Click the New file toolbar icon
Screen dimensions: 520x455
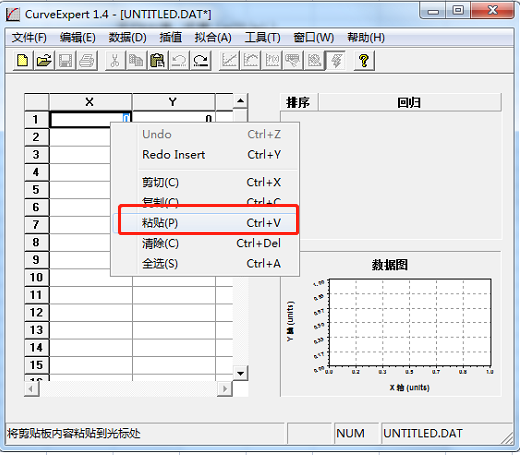coord(23,61)
